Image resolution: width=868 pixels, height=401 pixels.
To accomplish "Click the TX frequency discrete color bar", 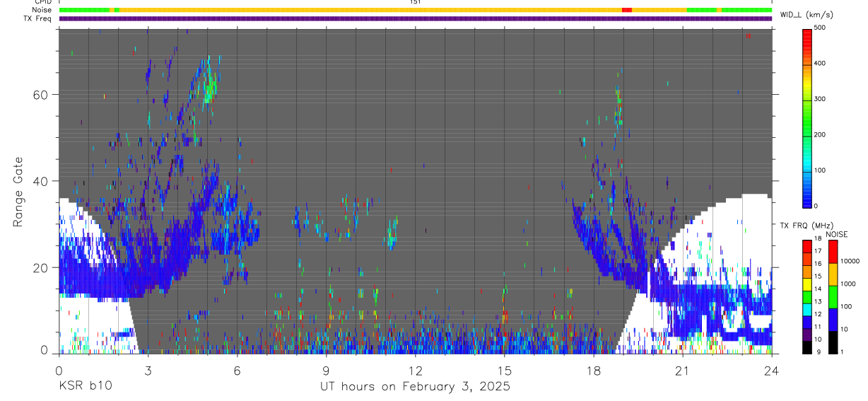I will pos(807,296).
